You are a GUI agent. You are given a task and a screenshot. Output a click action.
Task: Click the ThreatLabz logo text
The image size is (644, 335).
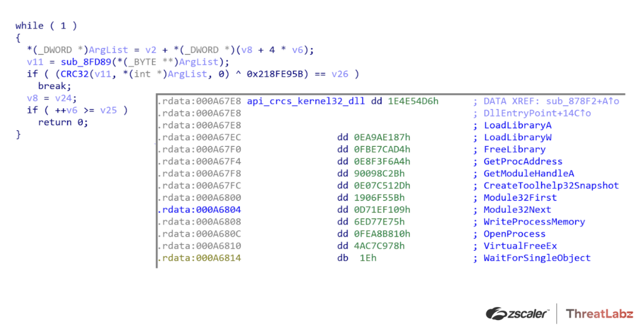click(599, 314)
